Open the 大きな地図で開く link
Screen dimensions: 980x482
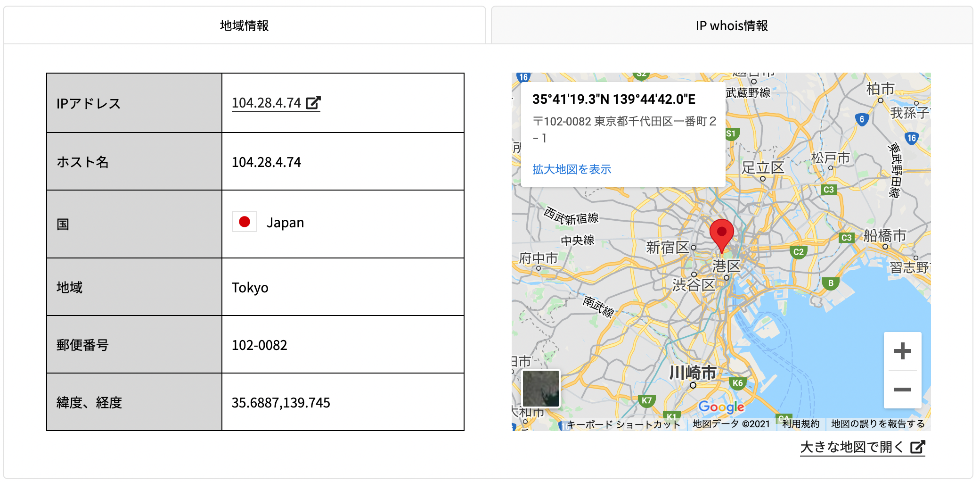pos(852,447)
